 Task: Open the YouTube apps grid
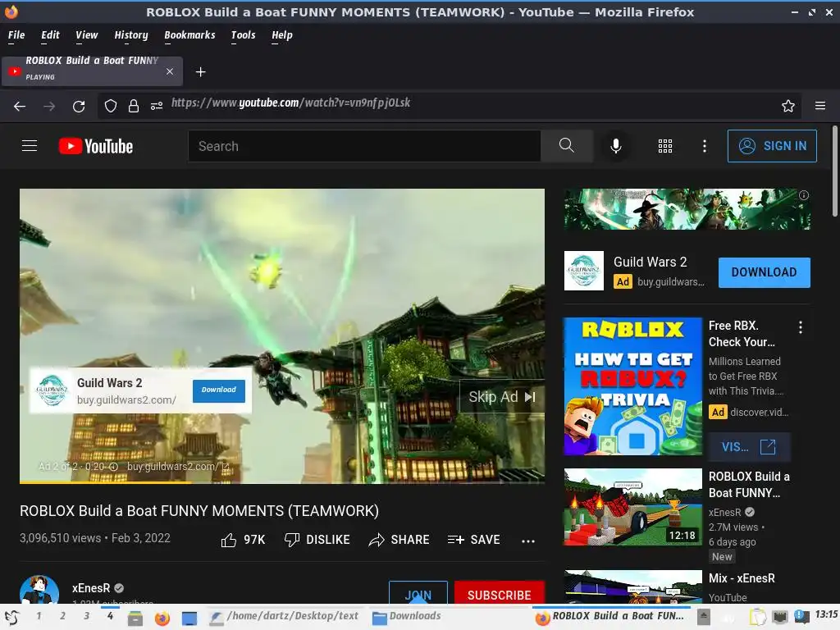pyautogui.click(x=664, y=146)
